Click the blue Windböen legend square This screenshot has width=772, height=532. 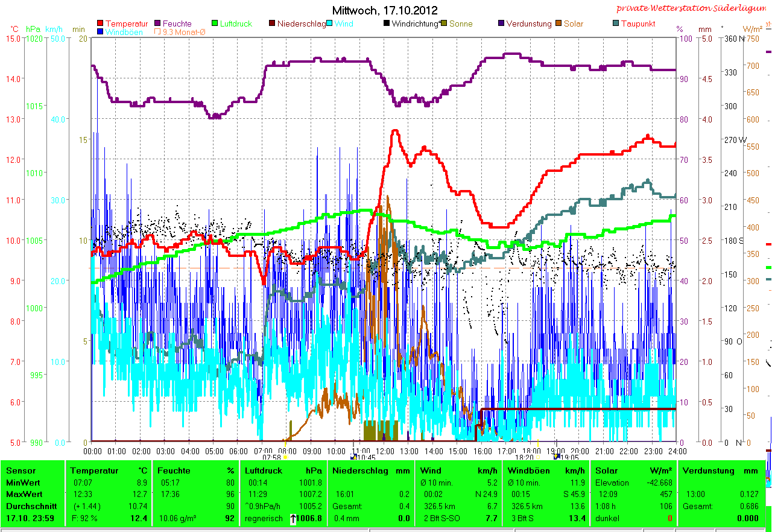100,32
